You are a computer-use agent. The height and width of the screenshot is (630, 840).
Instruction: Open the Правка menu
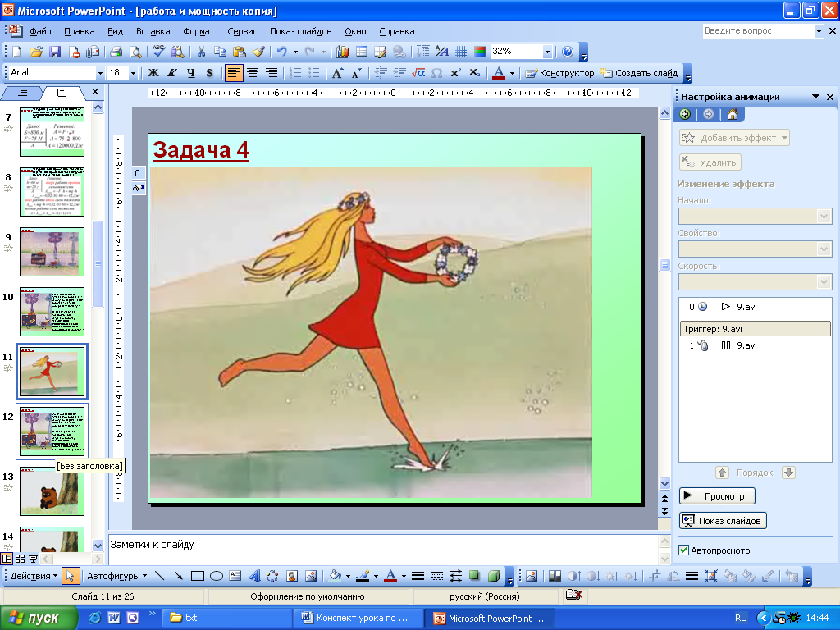[80, 31]
